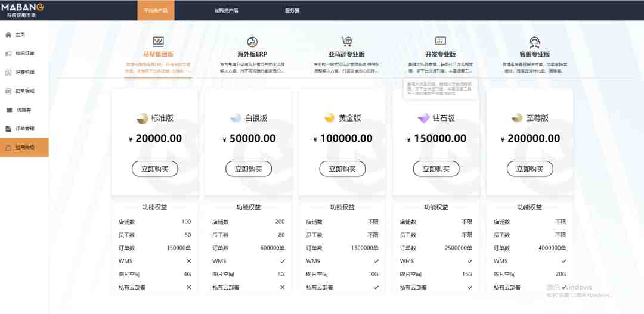Select the 应用市场 bell sidebar entry
Image resolution: width=644 pixels, height=314 pixels.
pos(24,147)
